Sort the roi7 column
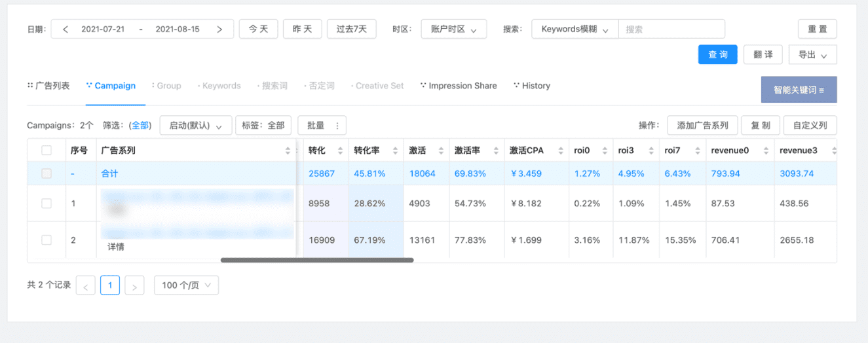The width and height of the screenshot is (868, 343). [696, 151]
